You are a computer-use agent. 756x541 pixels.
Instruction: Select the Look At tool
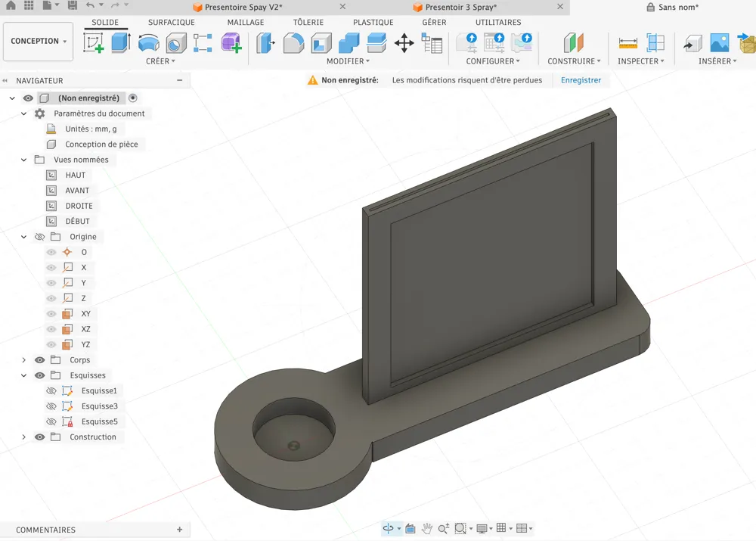coord(411,528)
